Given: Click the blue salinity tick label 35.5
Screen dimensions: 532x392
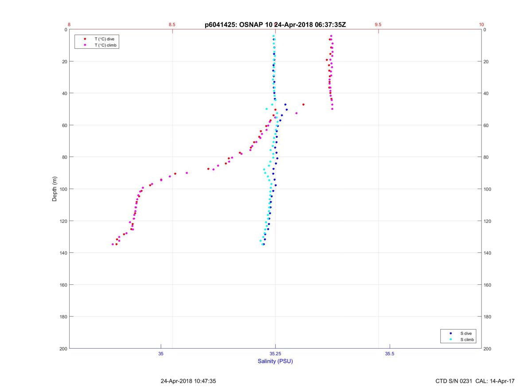Looking at the screenshot, I should click(x=389, y=353).
